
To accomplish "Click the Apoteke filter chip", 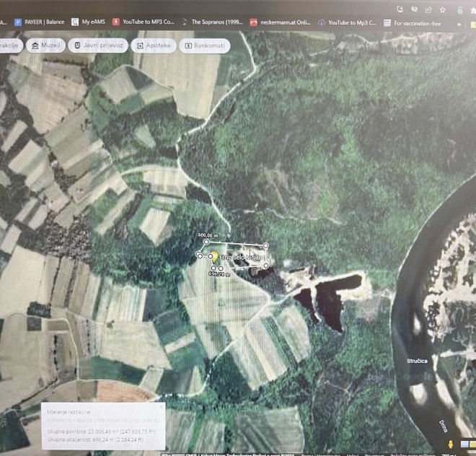I will [x=152, y=45].
